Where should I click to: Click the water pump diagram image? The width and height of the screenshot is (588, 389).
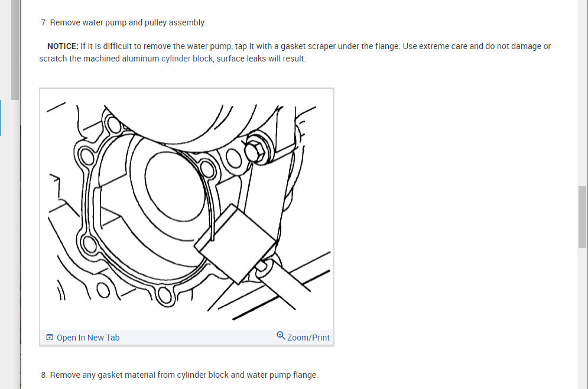point(186,209)
